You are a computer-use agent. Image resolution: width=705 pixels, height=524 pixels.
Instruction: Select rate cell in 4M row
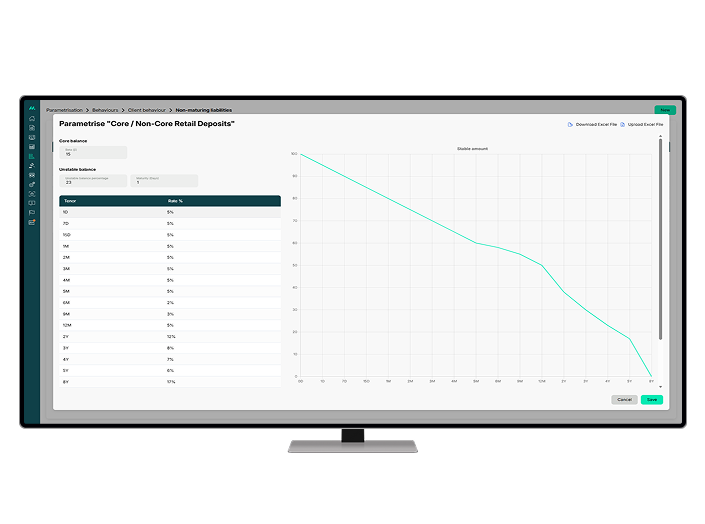click(x=170, y=280)
